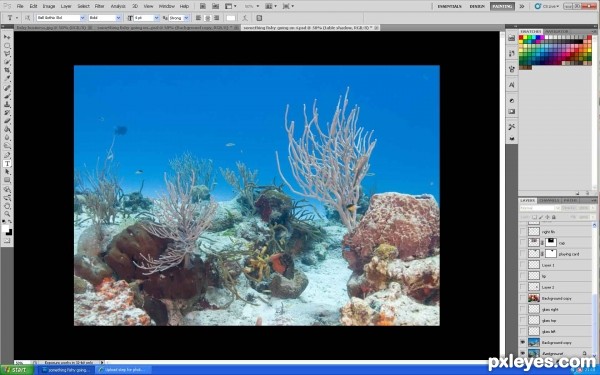This screenshot has width=600, height=375.
Task: Open the CS Live button
Action: [x=547, y=6]
